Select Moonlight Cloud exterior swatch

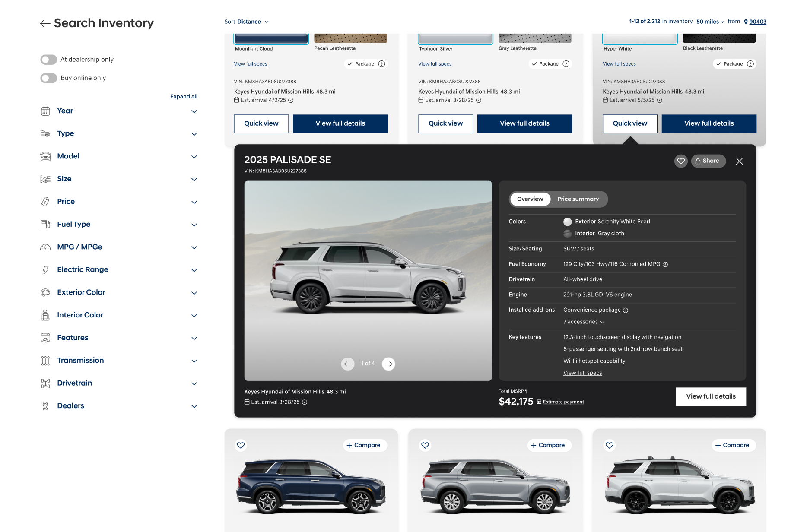tap(271, 38)
